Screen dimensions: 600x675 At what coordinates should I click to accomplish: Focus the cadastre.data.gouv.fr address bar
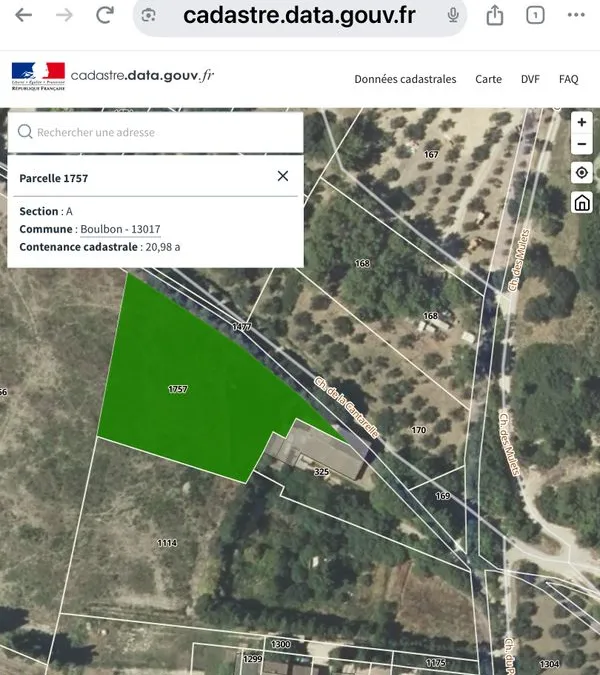point(300,15)
